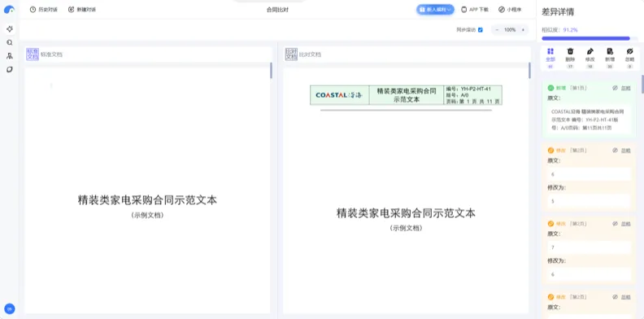This screenshot has width=644, height=319.
Task: Click the modified-to value 6
Action: [x=589, y=274]
